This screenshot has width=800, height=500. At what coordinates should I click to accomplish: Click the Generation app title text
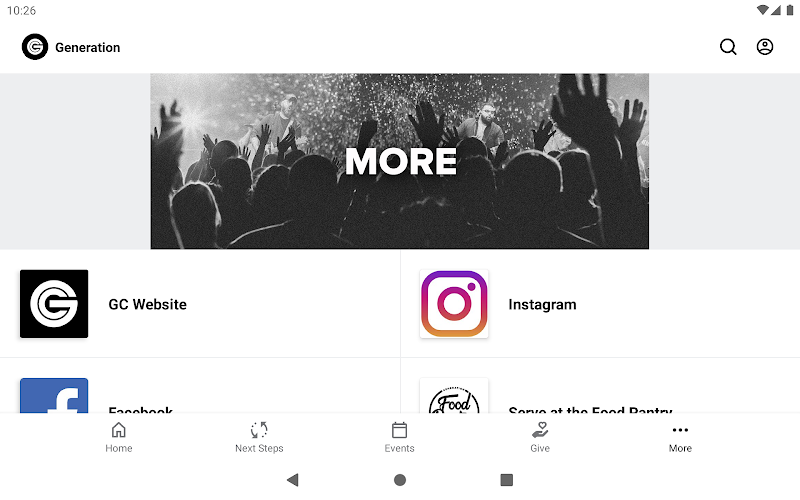(88, 47)
